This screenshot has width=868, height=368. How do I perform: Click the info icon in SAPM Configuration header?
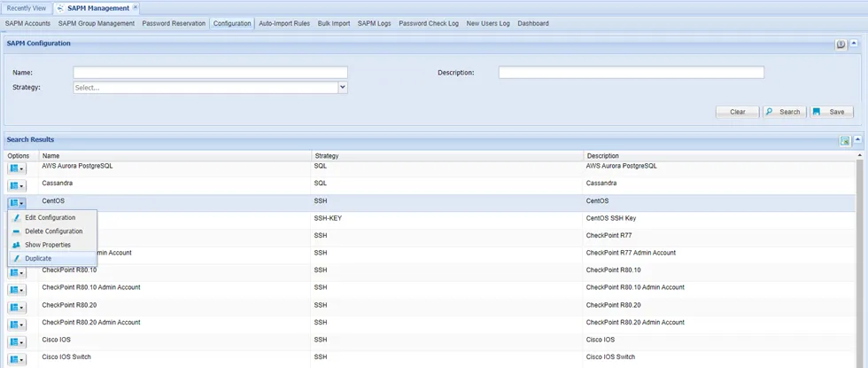841,45
